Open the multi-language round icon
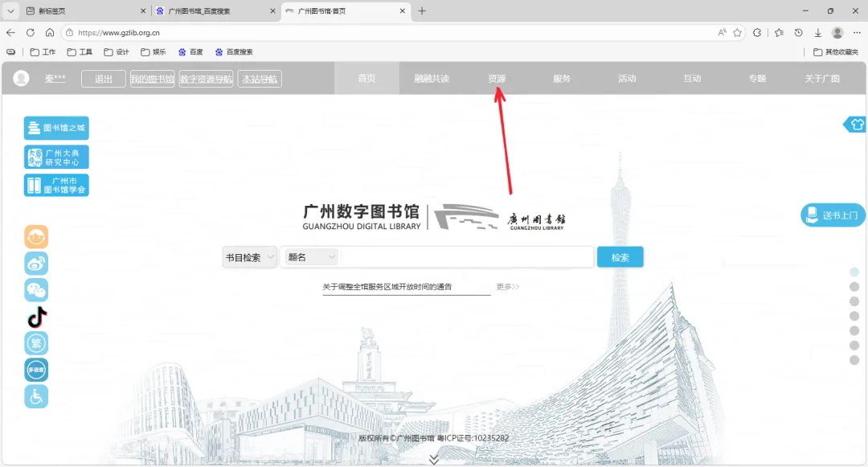 [36, 370]
